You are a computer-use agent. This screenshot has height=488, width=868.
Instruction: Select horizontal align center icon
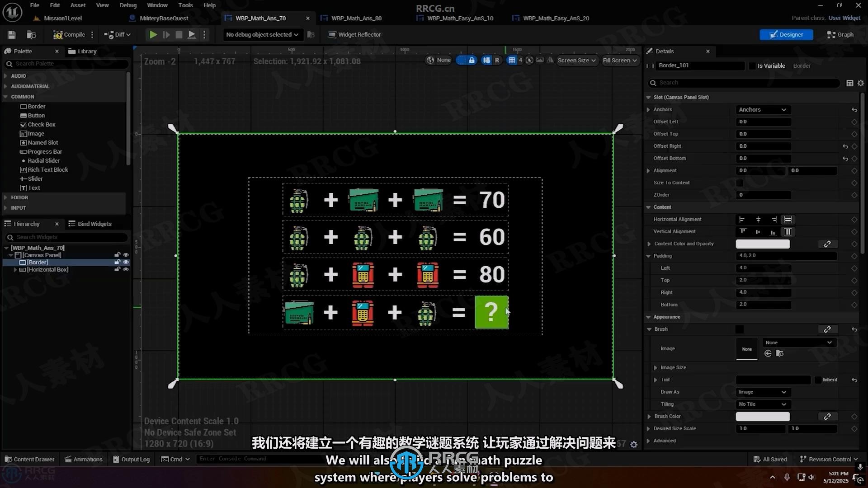coord(758,220)
